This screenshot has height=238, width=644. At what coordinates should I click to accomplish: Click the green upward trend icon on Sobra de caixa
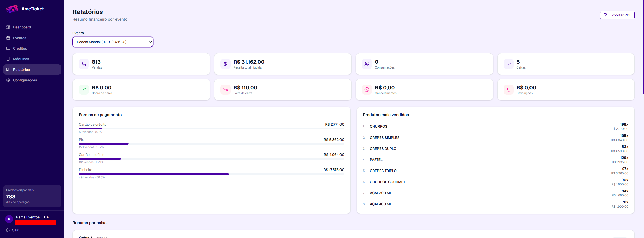click(84, 90)
